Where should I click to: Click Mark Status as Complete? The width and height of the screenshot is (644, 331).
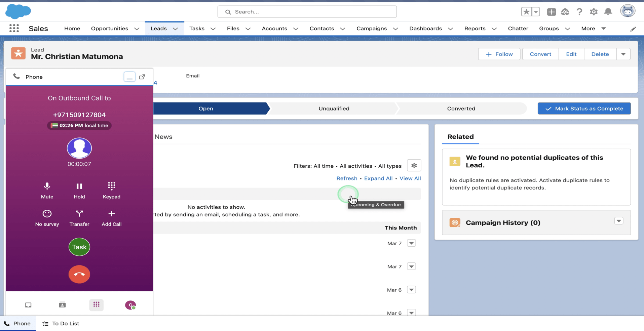click(x=584, y=109)
